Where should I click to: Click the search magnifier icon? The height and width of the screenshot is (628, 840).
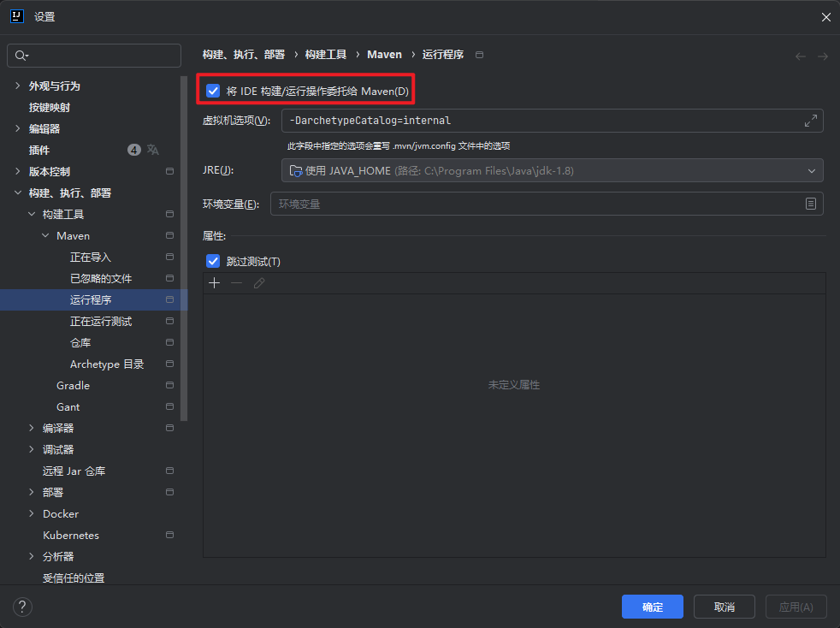click(x=21, y=56)
